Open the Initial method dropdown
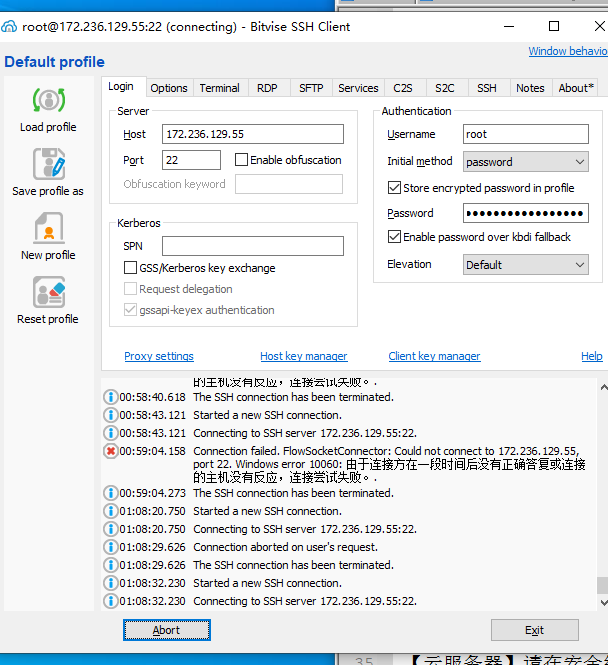The image size is (608, 665). click(x=526, y=162)
